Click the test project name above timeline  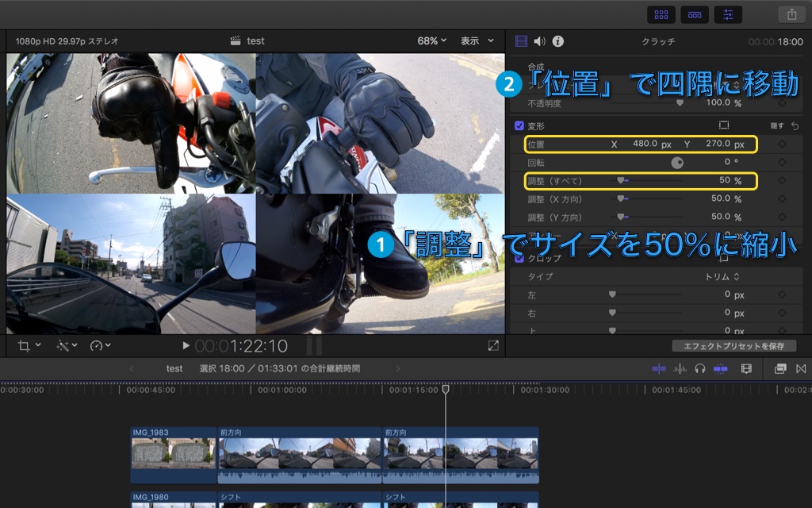[174, 368]
